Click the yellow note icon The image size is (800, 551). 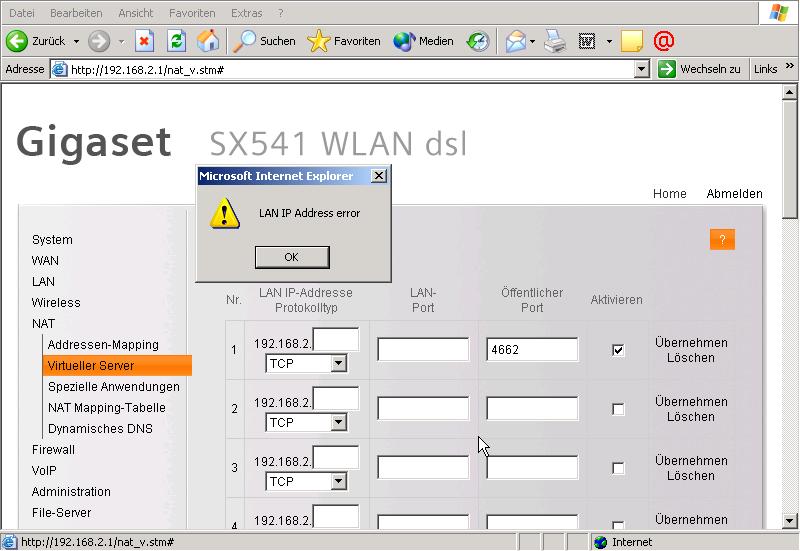632,41
